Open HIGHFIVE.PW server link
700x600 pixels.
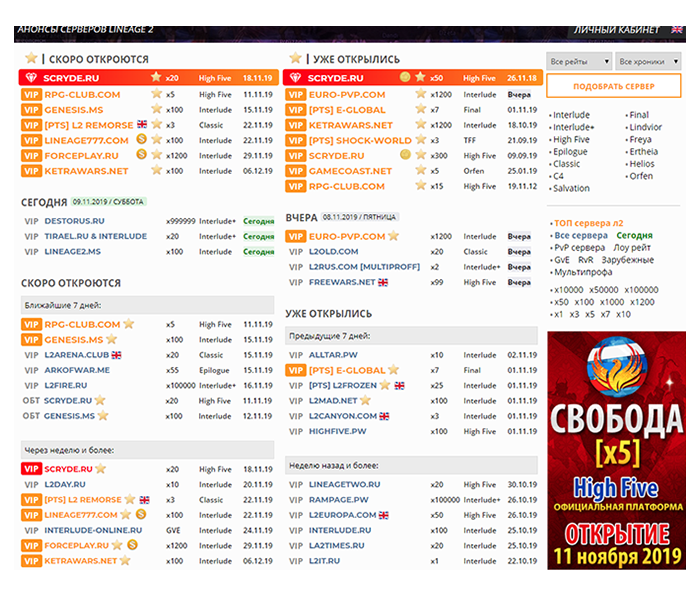click(x=338, y=431)
